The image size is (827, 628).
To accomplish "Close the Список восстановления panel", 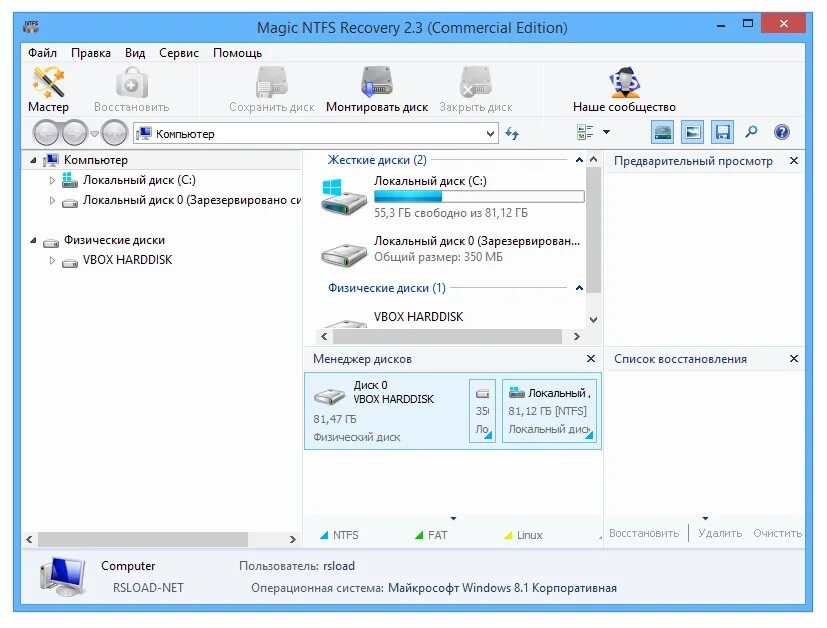I will (x=794, y=359).
